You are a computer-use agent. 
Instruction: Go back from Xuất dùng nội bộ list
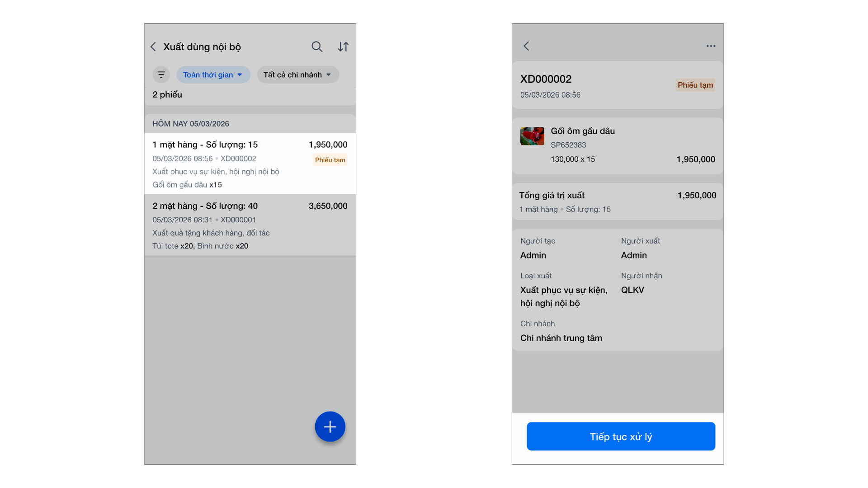tap(153, 47)
